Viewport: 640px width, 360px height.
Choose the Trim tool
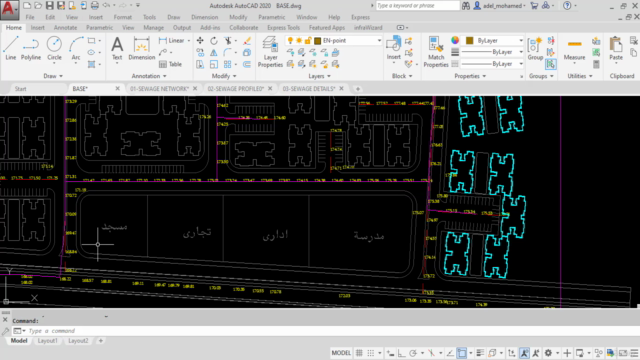tap(228, 40)
